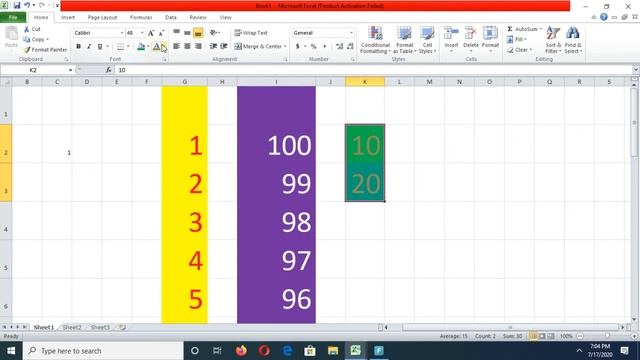Image resolution: width=640 pixels, height=360 pixels.
Task: Click the Increase Indent icon
Action: (x=224, y=46)
